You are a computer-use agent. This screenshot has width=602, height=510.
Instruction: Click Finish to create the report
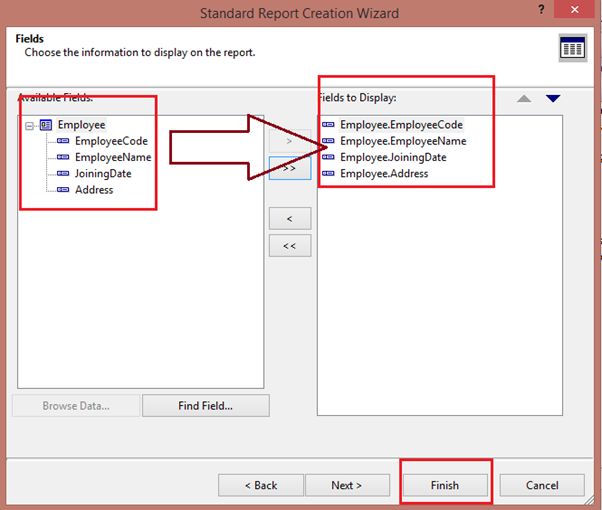coord(445,485)
